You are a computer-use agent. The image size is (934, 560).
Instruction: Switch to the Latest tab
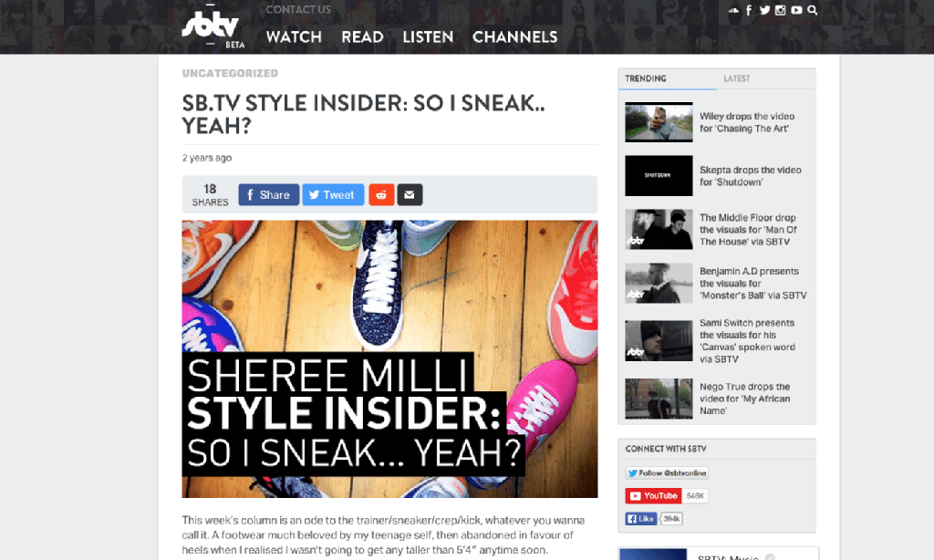(737, 78)
